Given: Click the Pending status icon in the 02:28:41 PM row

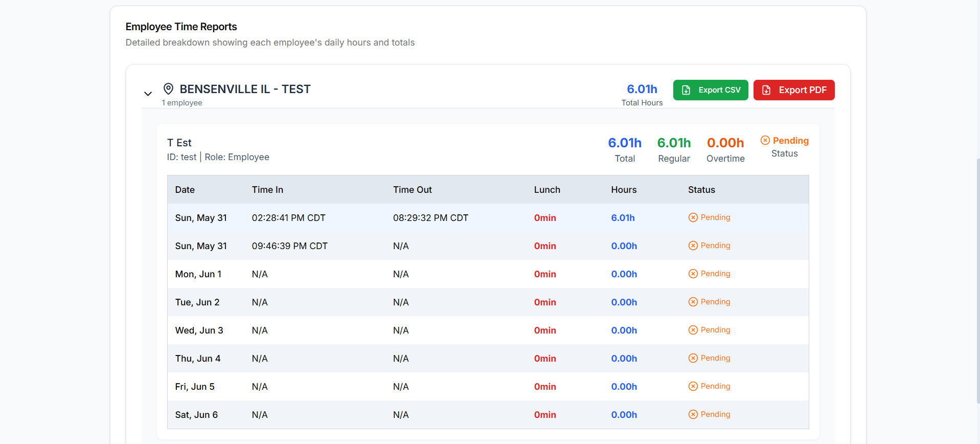Looking at the screenshot, I should coord(693,217).
